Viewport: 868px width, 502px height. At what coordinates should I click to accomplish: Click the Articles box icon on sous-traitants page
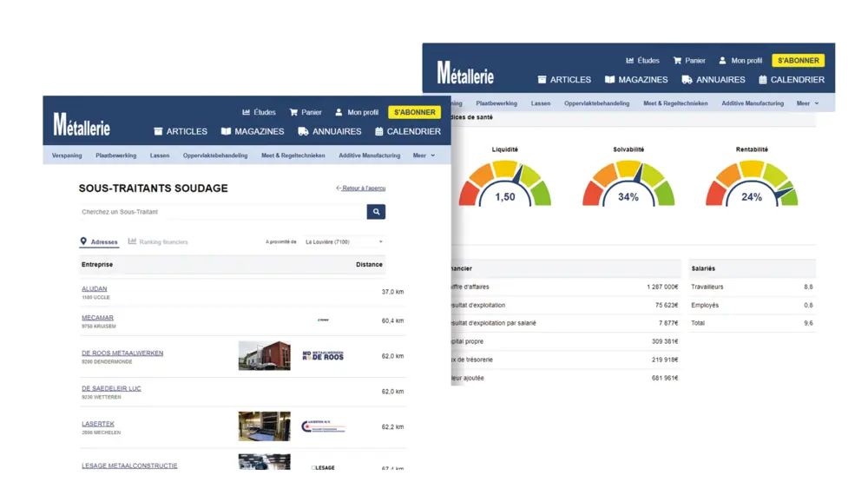coord(158,132)
